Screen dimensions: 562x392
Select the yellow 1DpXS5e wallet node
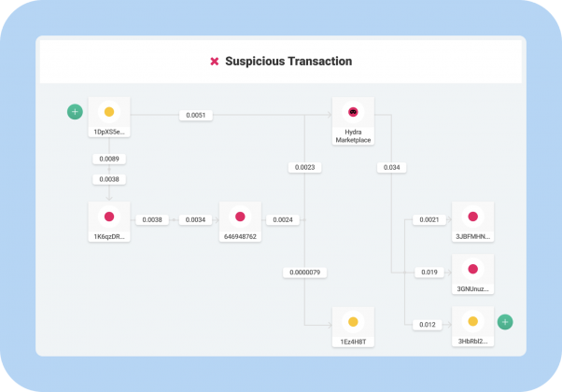click(109, 117)
